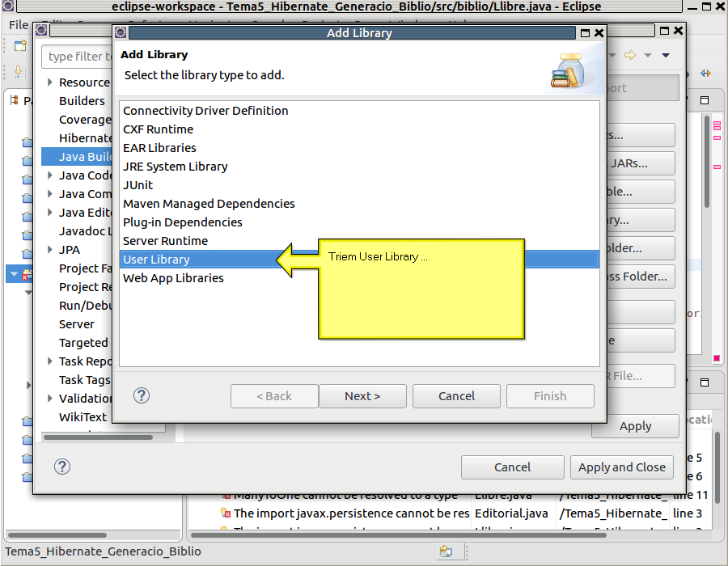Select Hibernate settings page
This screenshot has height=566, width=728.
[86, 138]
